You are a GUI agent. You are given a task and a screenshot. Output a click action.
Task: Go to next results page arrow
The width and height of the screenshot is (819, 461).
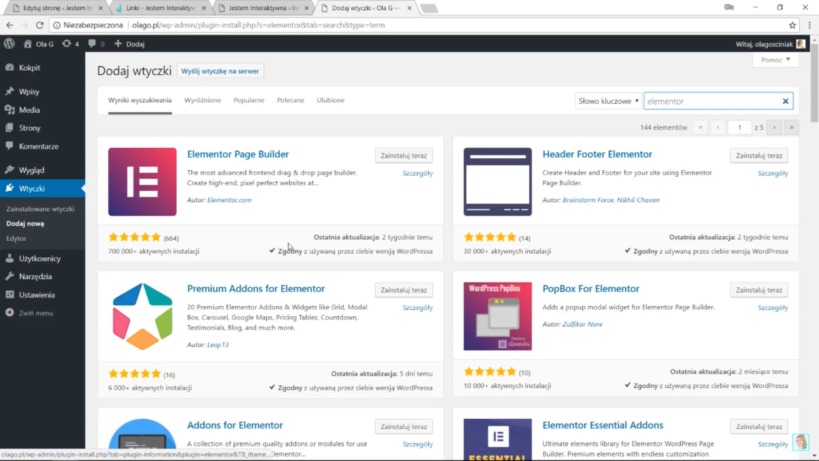774,127
